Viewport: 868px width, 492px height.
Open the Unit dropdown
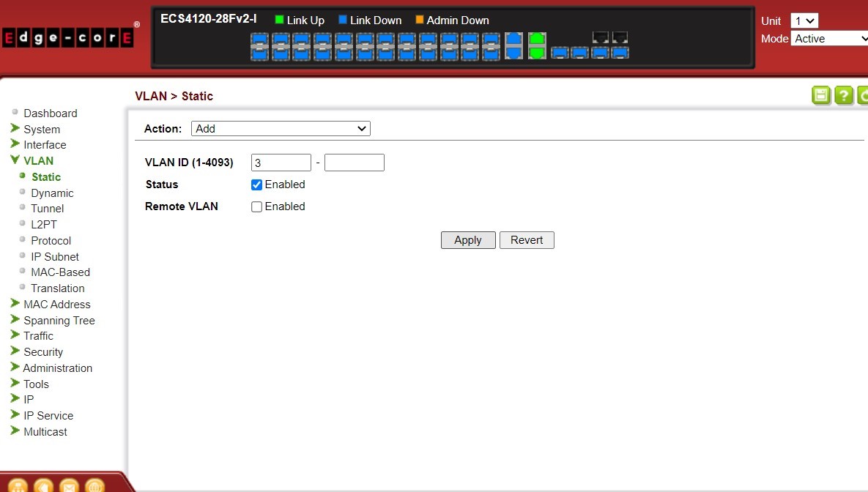[804, 21]
